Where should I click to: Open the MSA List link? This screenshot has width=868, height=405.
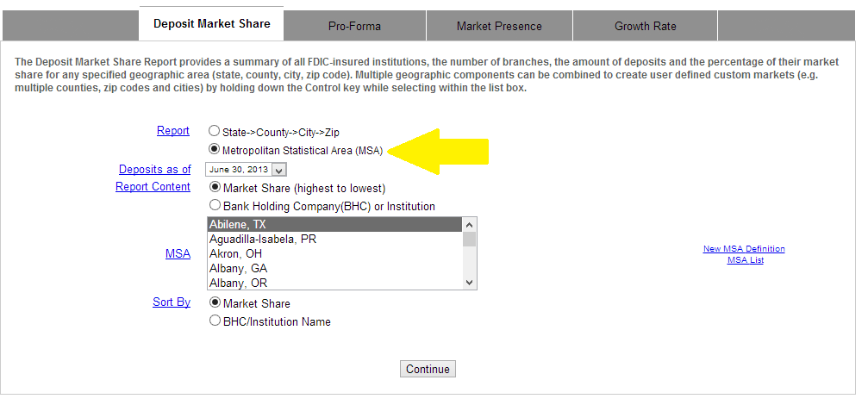click(745, 259)
